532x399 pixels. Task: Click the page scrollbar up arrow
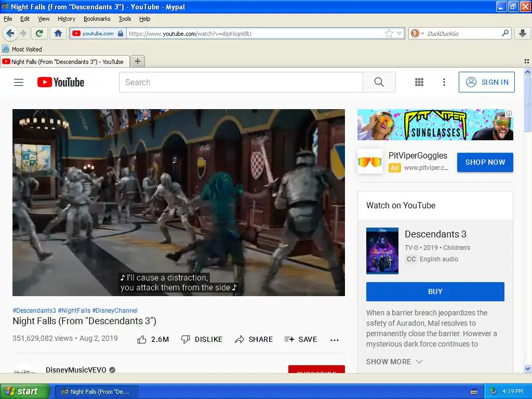[527, 72]
